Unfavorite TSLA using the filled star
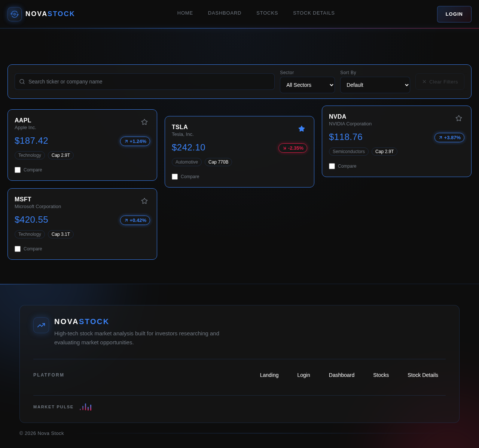Screen dimensions: 479x448 (x=302, y=129)
